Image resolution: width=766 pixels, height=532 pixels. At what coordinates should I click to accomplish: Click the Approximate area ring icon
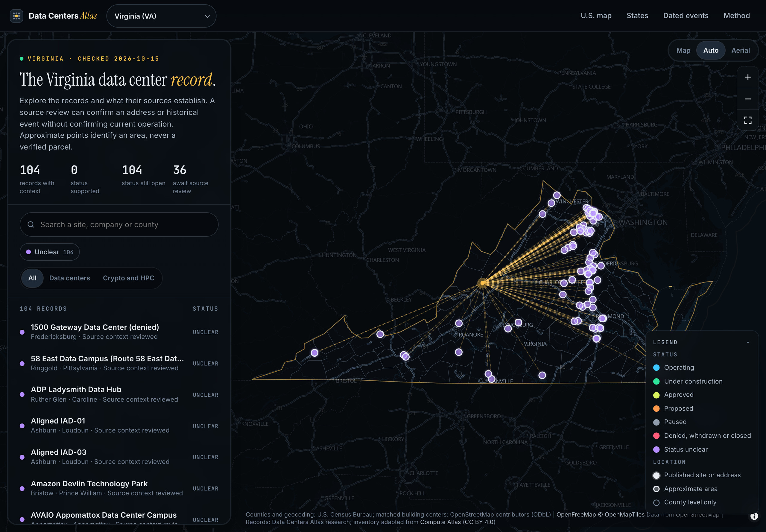click(x=656, y=489)
